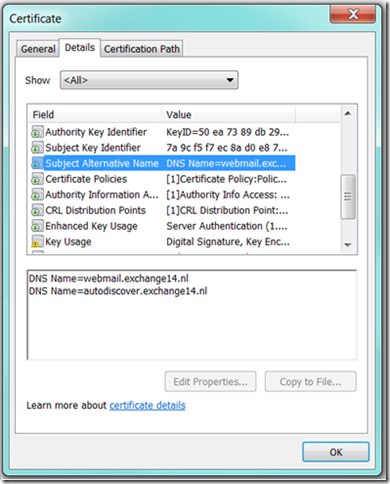The width and height of the screenshot is (390, 484).
Task: Select the Authority Key Identifier row
Action: click(162, 132)
